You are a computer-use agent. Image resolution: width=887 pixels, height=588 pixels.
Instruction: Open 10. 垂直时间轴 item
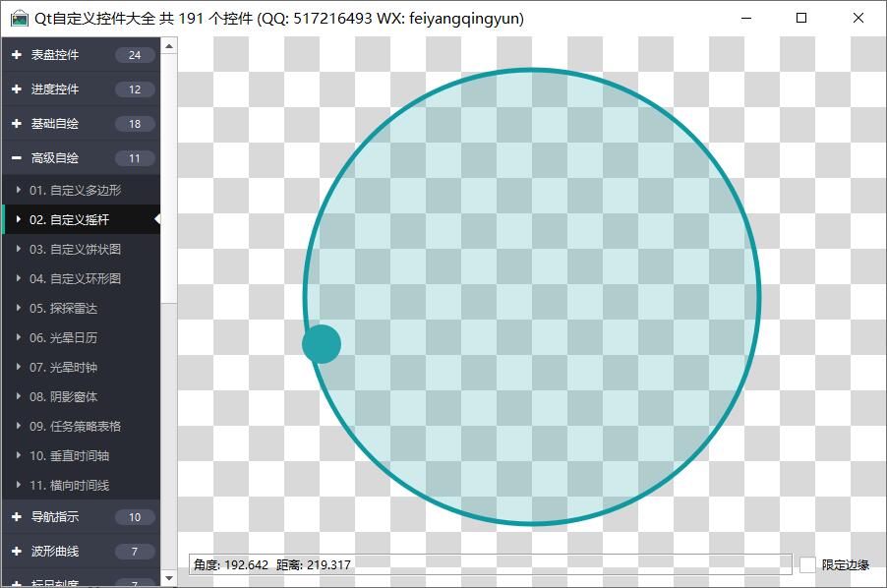tap(69, 456)
